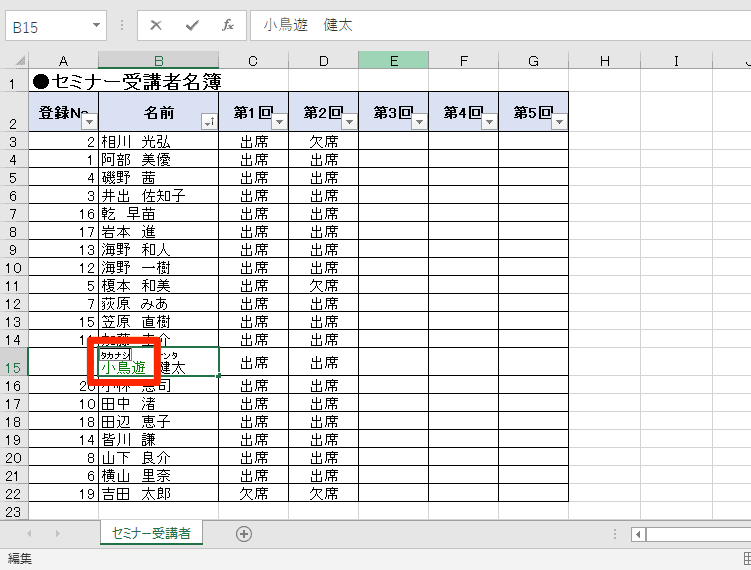Select the セミナー受講者 sheet tab
The width and height of the screenshot is (751, 570).
coord(152,534)
